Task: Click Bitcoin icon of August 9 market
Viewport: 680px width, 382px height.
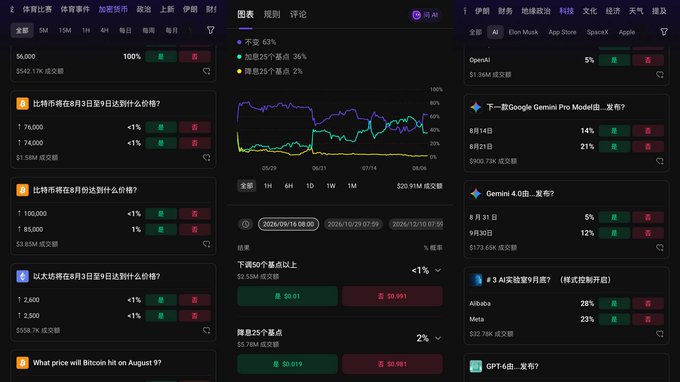Action: tap(23, 362)
